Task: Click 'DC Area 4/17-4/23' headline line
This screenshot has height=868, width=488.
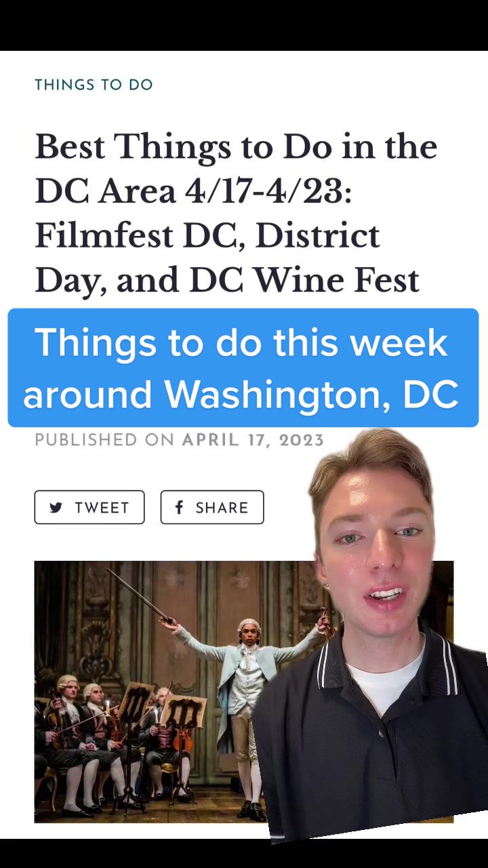Action: 193,191
